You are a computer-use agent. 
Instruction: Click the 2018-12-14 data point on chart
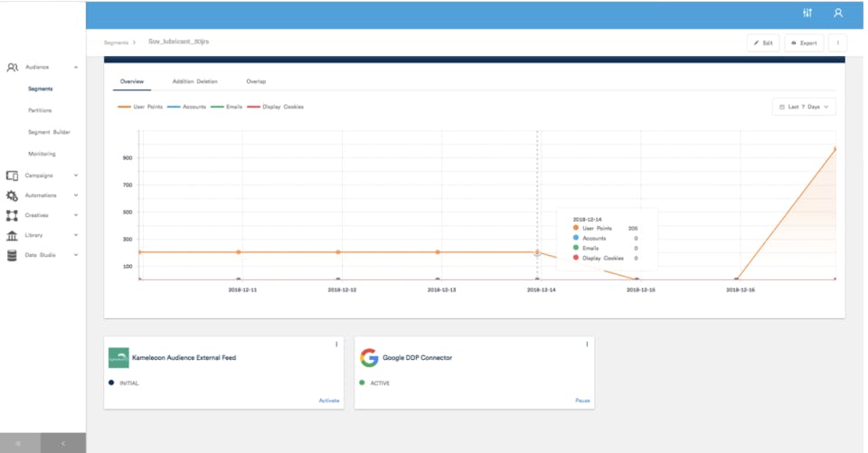tap(537, 252)
